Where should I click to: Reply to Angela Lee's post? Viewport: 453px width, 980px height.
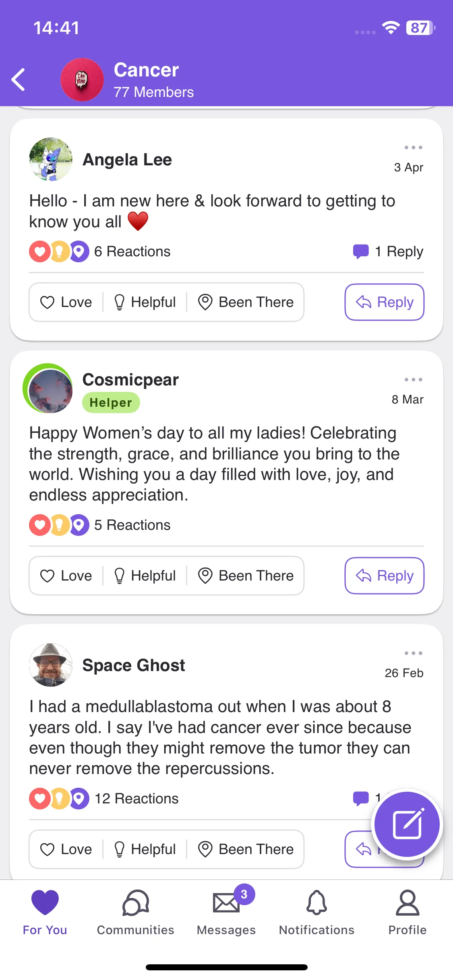(x=385, y=302)
